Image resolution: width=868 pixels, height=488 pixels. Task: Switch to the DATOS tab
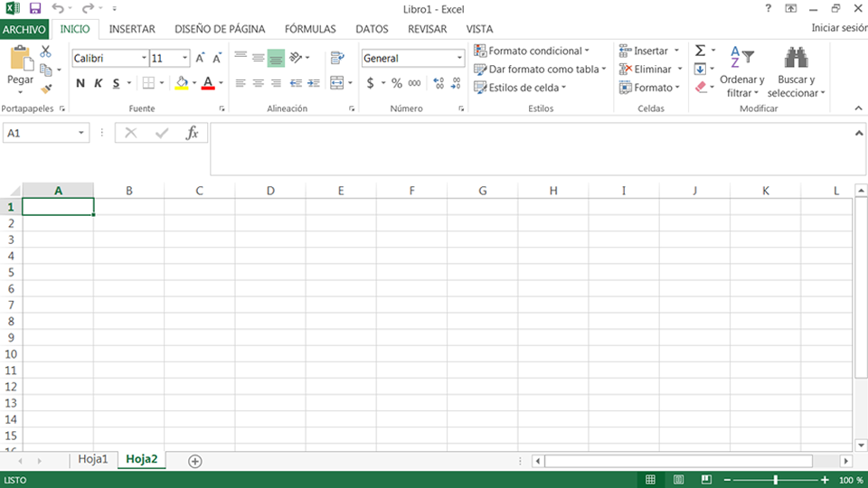(372, 29)
